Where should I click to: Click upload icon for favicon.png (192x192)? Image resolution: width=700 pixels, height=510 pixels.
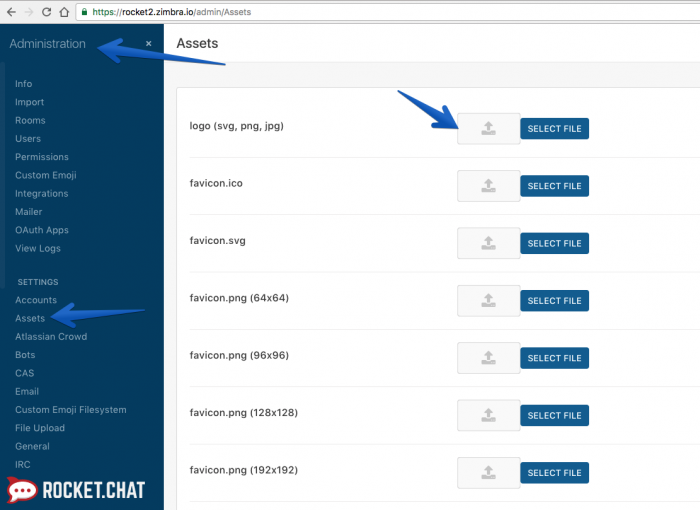(488, 473)
